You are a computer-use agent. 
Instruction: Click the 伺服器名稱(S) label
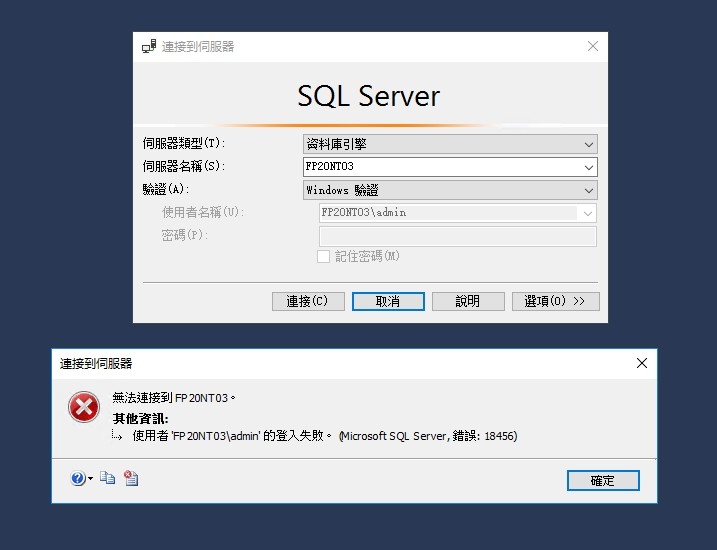coord(184,166)
